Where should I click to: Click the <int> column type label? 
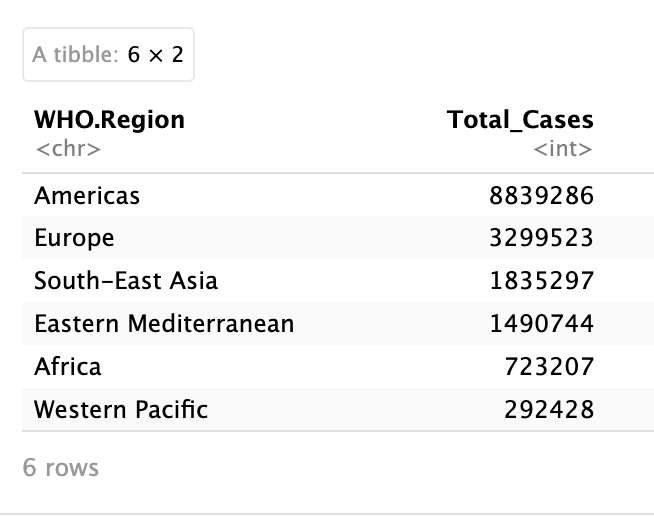(x=563, y=149)
